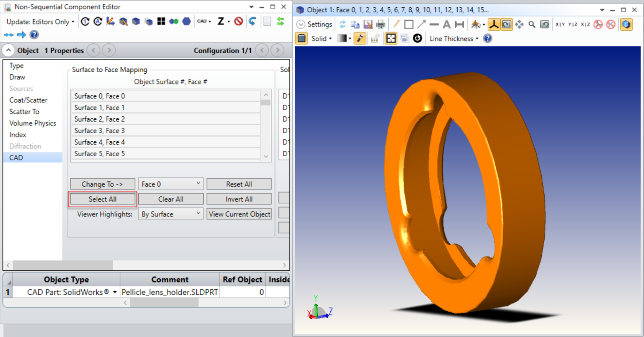Click the Reset All button
The width and height of the screenshot is (644, 337).
click(239, 184)
